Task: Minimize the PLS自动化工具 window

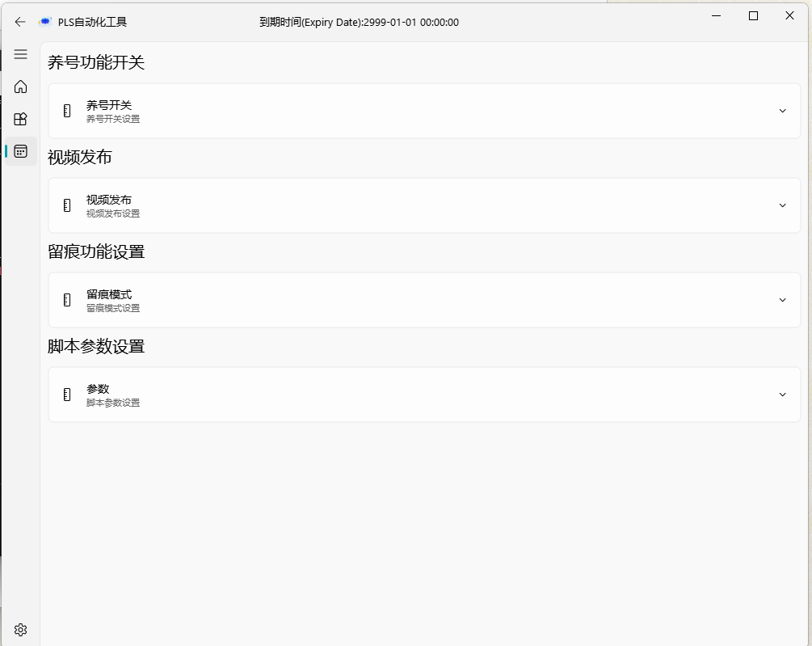Action: pyautogui.click(x=717, y=15)
